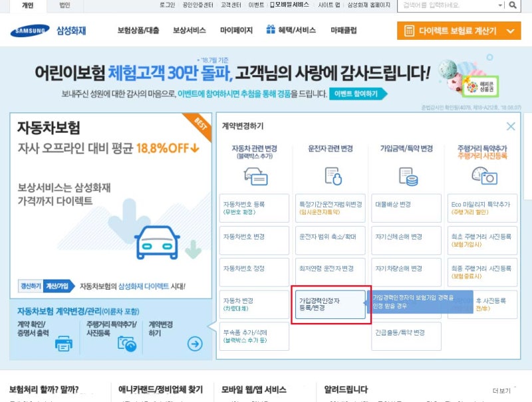Select 운전자 범위 축소/확대

(330, 241)
